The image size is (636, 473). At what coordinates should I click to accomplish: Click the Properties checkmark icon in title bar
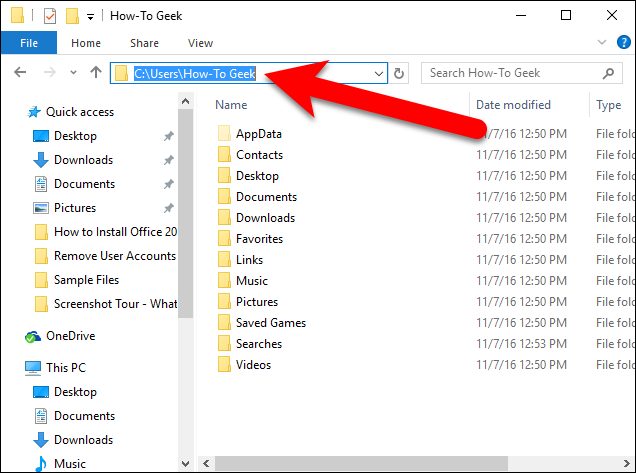coord(49,16)
